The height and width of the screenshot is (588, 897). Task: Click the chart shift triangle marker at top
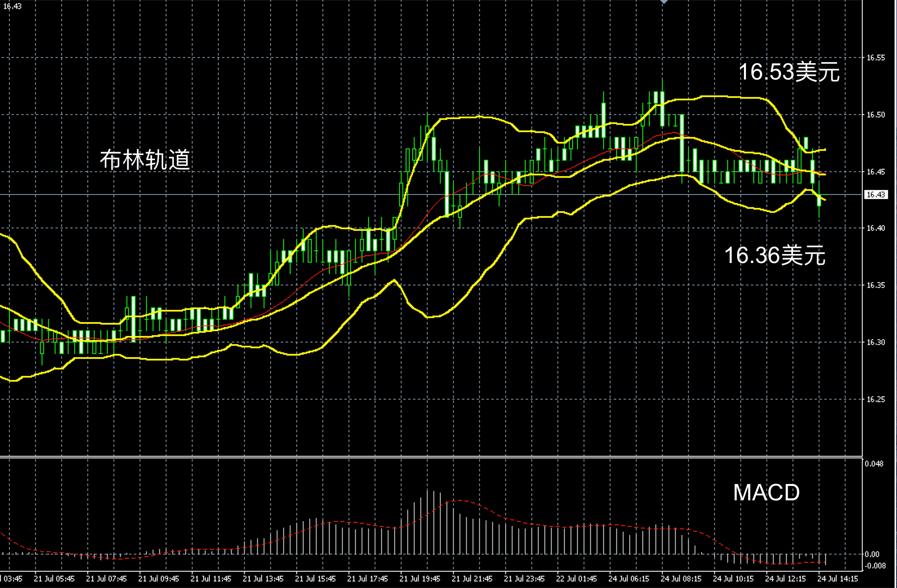point(664,2)
